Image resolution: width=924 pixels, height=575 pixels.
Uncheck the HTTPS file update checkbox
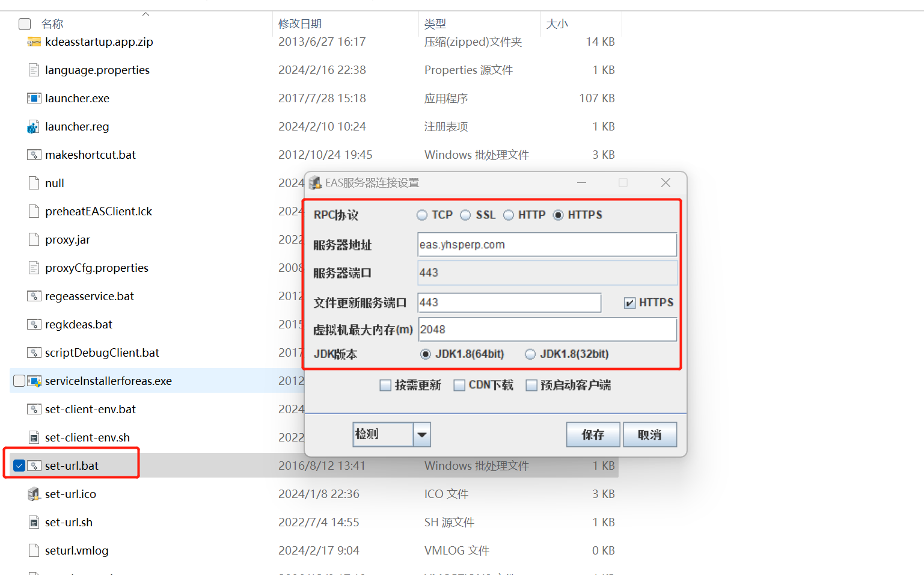[629, 303]
